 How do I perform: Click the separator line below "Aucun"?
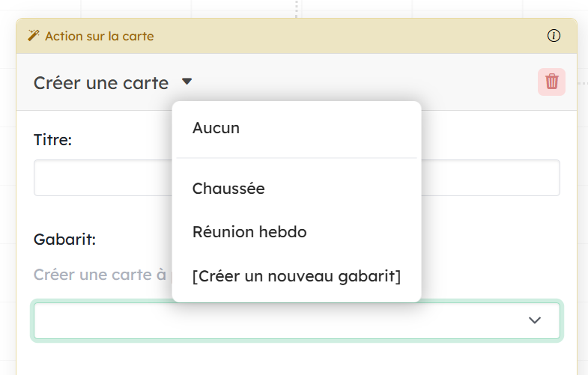[x=297, y=158]
